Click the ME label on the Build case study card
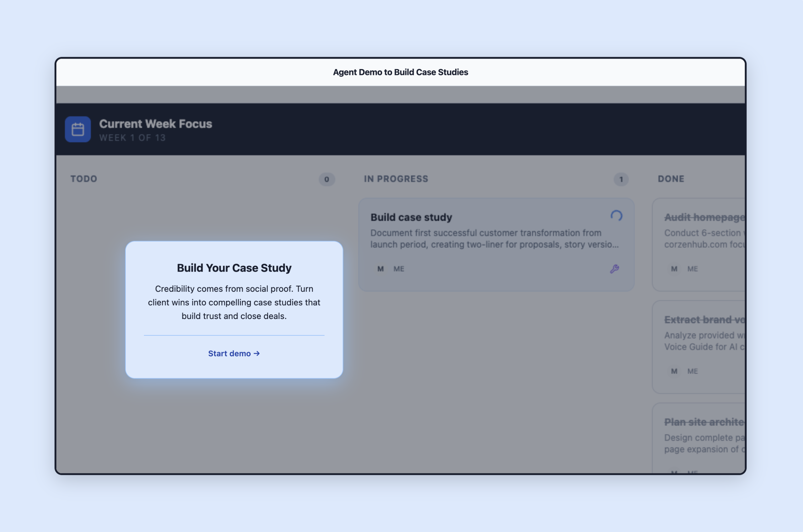The image size is (803, 532). [398, 269]
